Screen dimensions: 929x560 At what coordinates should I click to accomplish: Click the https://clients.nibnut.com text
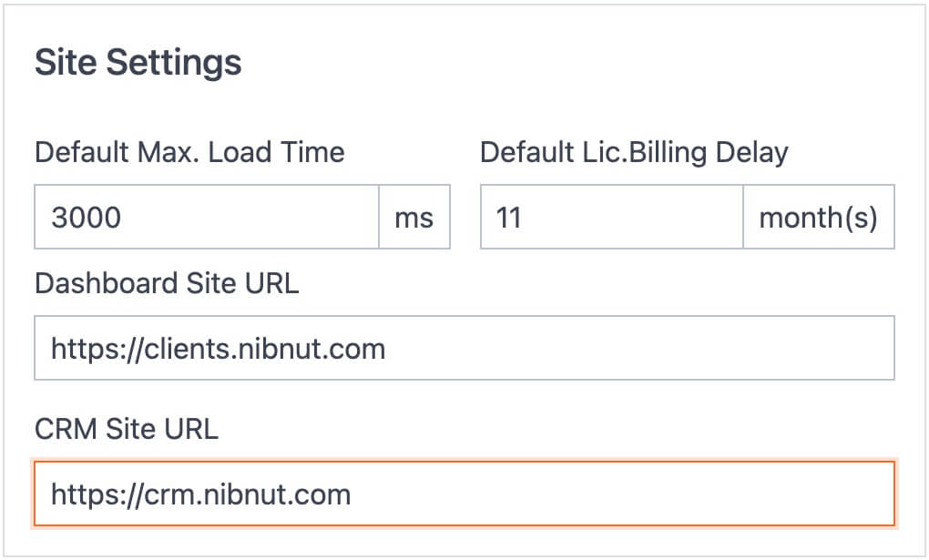coord(218,349)
